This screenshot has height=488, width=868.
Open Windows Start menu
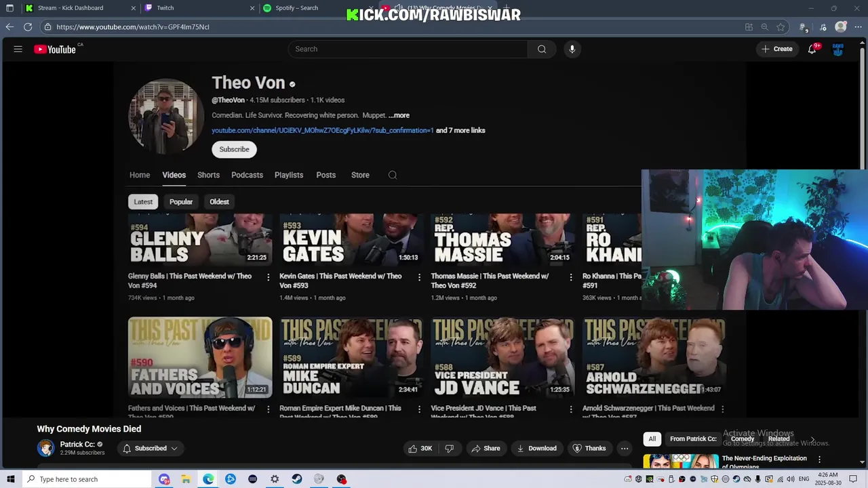(11, 479)
